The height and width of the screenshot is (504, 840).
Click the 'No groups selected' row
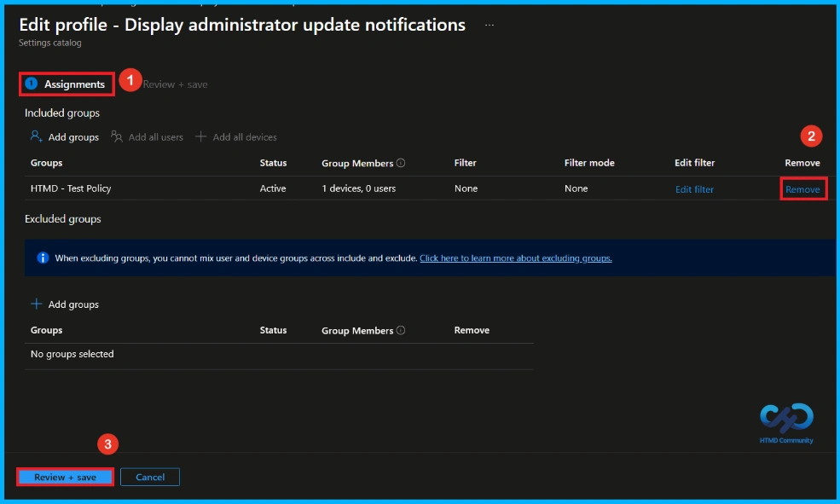(279, 354)
